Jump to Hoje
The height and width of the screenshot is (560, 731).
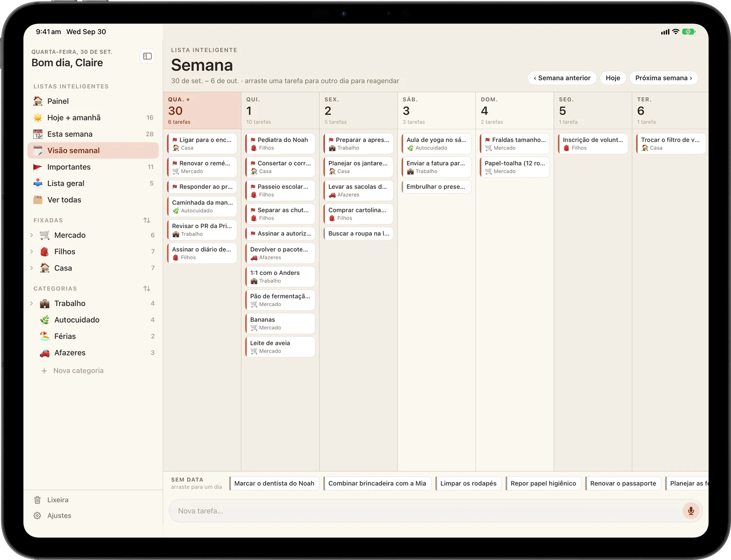pos(613,78)
